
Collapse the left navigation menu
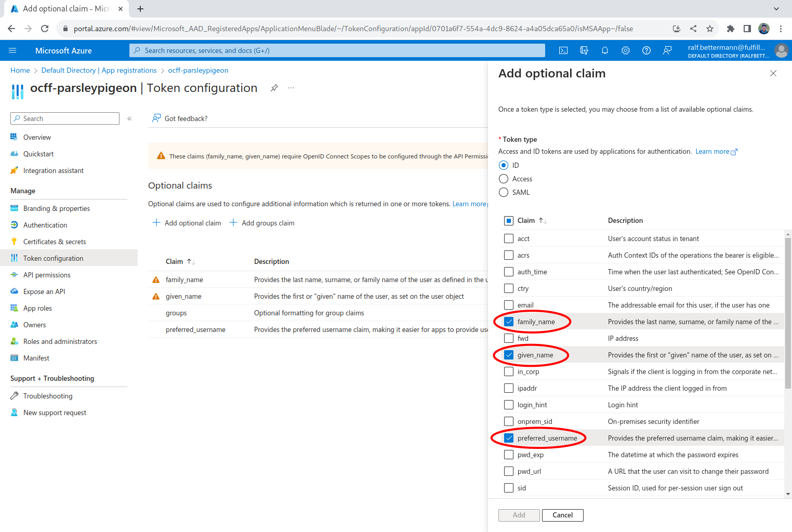coord(129,118)
